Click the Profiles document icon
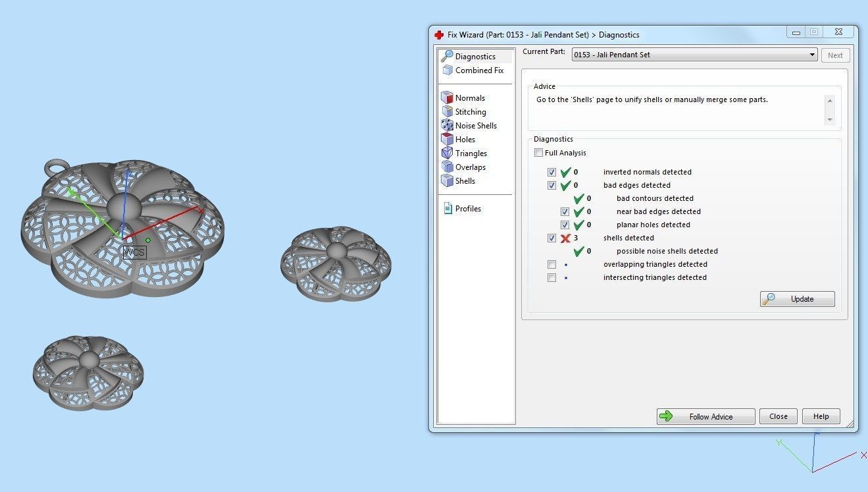This screenshot has width=868, height=492. (447, 208)
